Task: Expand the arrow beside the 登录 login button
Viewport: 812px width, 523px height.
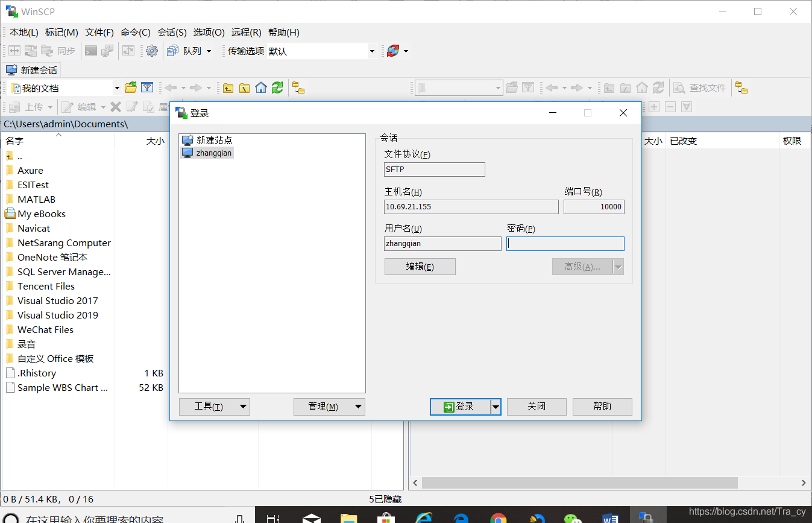Action: 496,407
